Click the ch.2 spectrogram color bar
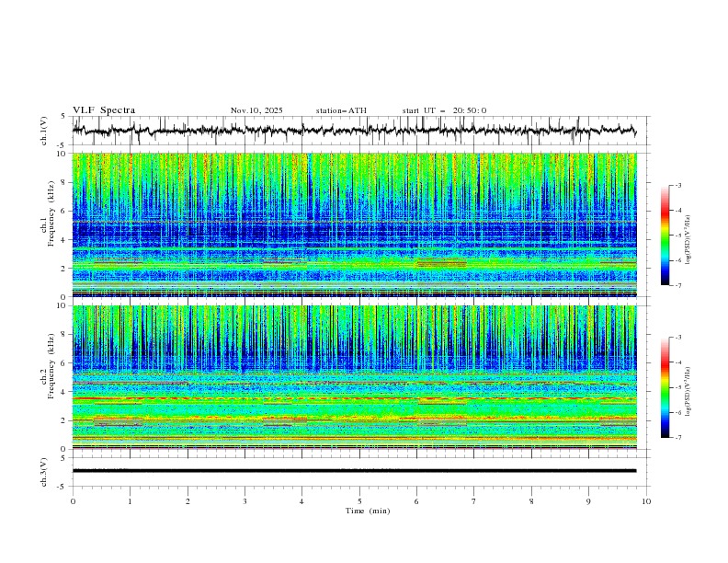This screenshot has height=563, width=728. [x=665, y=387]
